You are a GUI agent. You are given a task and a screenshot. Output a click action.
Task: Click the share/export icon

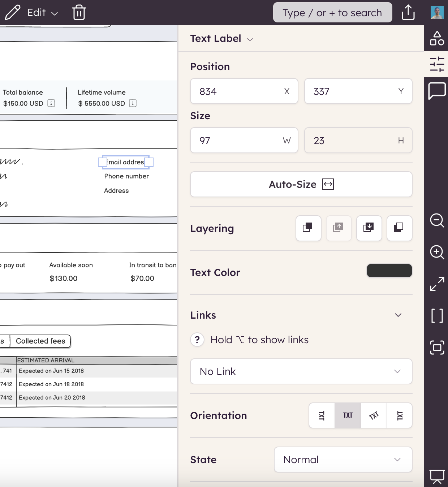(x=408, y=13)
